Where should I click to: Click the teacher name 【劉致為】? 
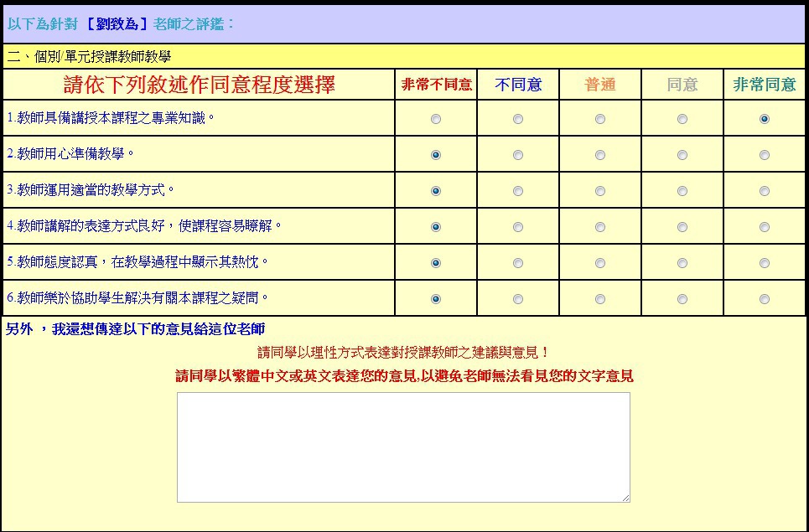(117, 23)
